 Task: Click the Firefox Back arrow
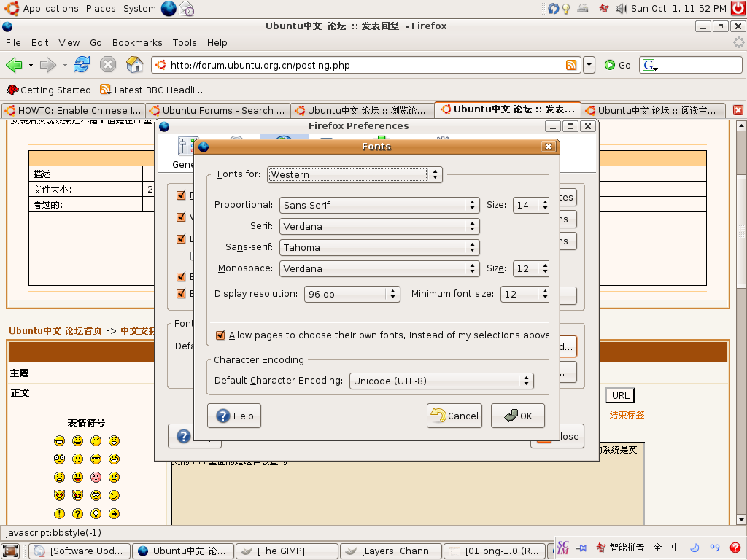pyautogui.click(x=15, y=65)
